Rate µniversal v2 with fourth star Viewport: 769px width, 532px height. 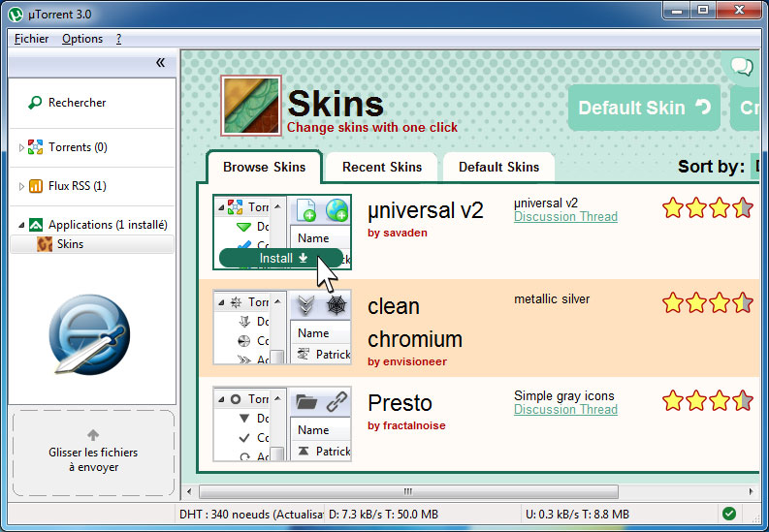743,207
